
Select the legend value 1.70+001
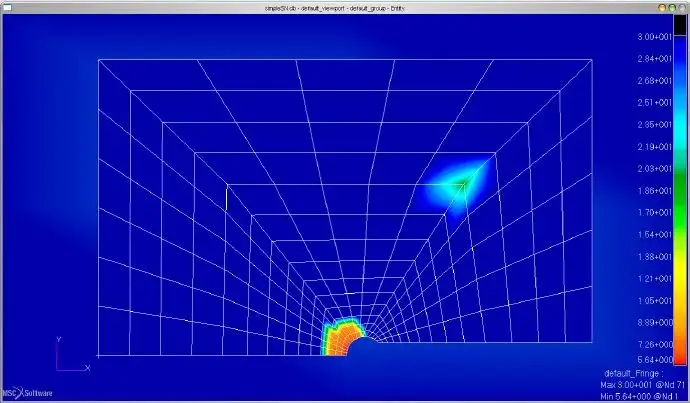click(x=654, y=212)
